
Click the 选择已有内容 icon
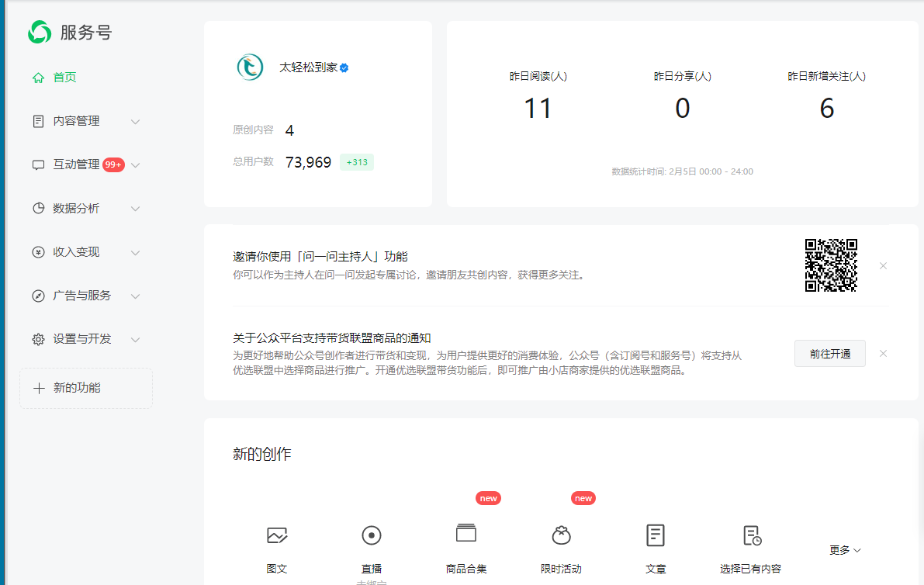[x=751, y=535]
